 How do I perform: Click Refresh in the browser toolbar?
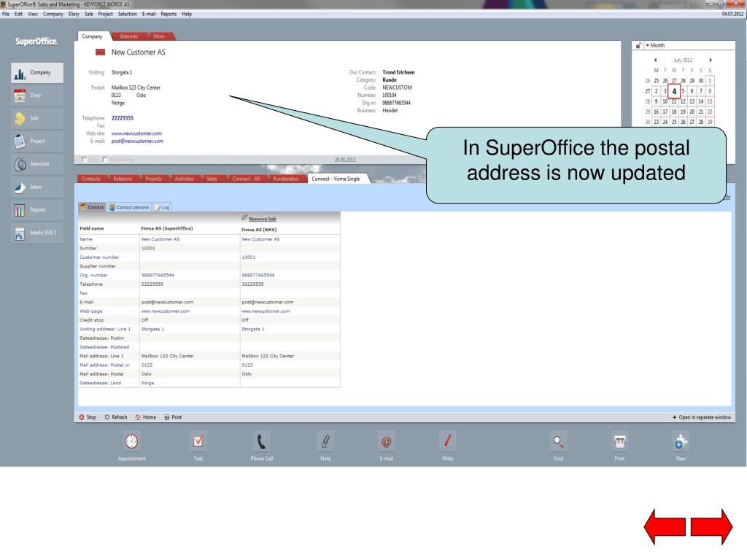click(116, 417)
